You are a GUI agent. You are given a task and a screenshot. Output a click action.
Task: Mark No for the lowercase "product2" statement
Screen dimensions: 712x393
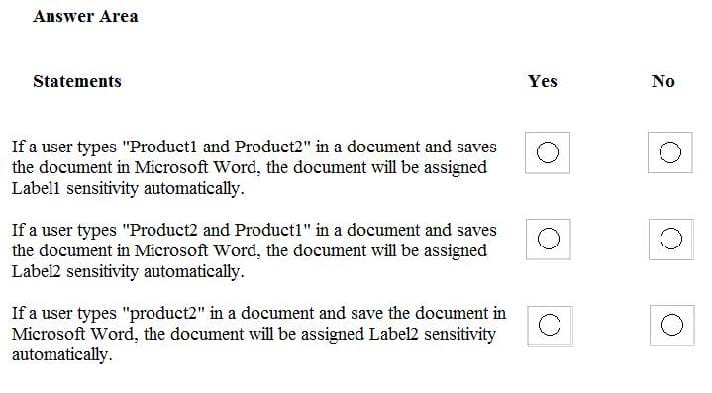tap(672, 325)
